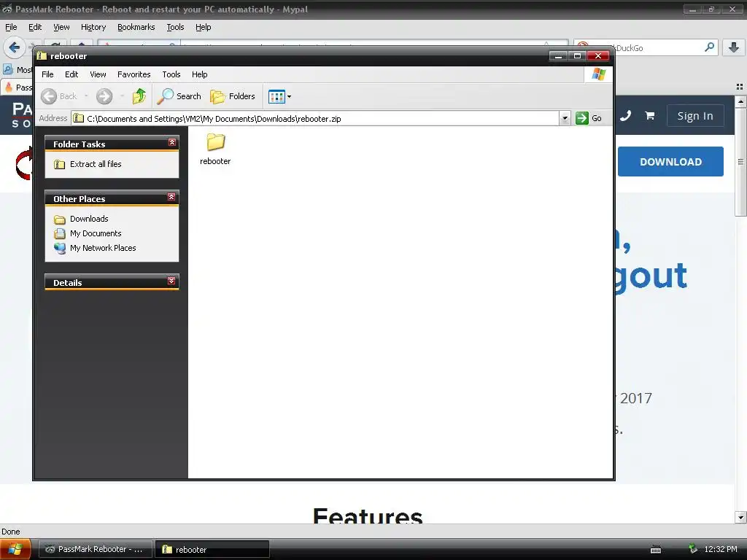Image resolution: width=747 pixels, height=560 pixels.
Task: Open the Mypal browser Bookmarks menu
Action: [x=136, y=27]
